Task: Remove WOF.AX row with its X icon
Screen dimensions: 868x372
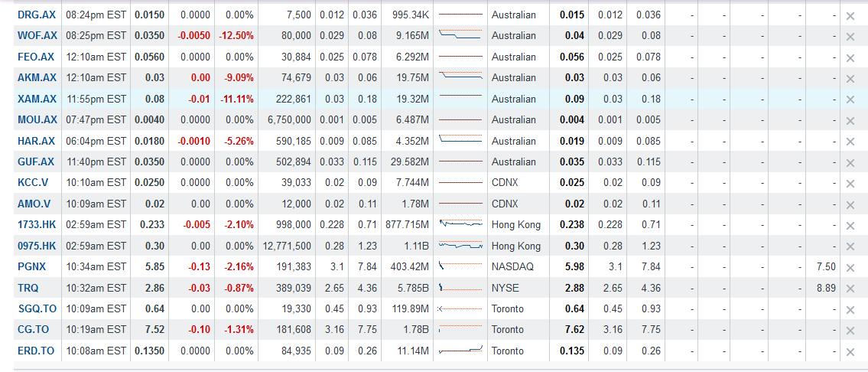Action: pos(850,37)
